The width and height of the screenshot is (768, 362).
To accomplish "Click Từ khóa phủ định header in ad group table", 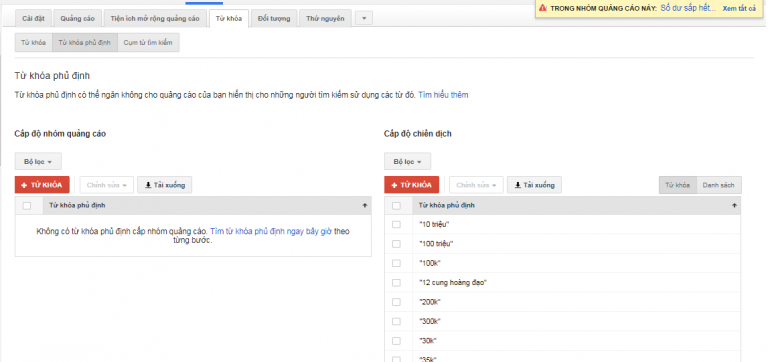I will coord(77,206).
